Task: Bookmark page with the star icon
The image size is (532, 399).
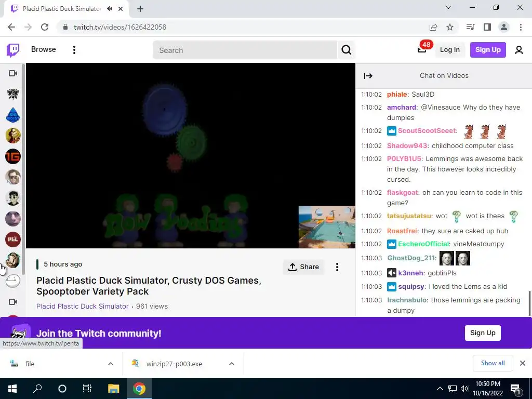Action: [x=450, y=27]
